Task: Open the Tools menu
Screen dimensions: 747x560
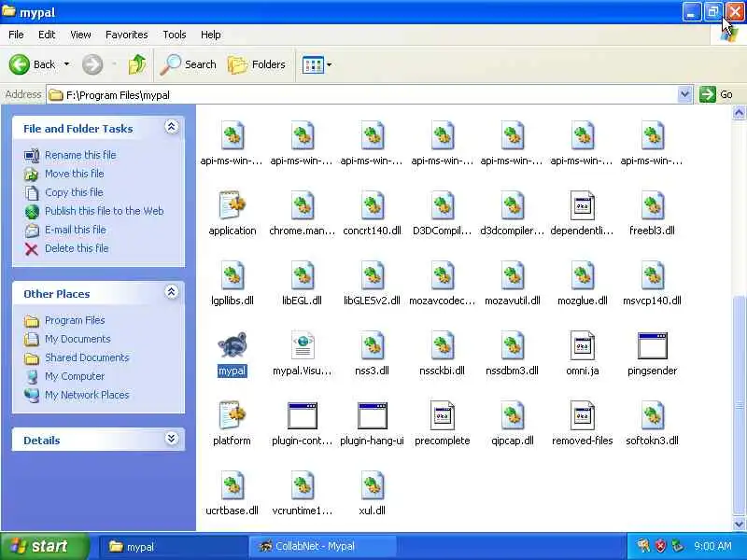Action: [175, 35]
